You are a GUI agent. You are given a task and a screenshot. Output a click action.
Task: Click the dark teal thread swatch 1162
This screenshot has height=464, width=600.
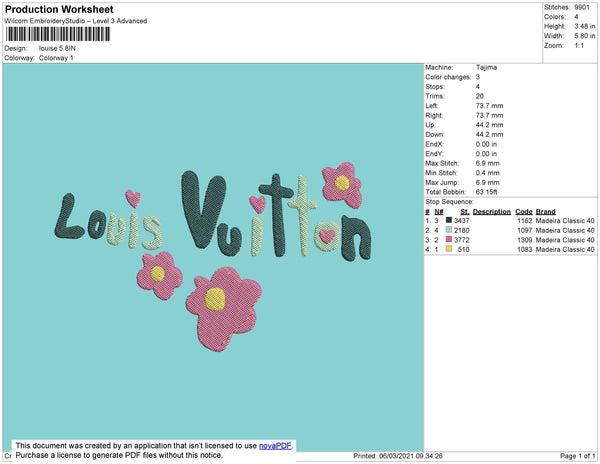tap(449, 220)
